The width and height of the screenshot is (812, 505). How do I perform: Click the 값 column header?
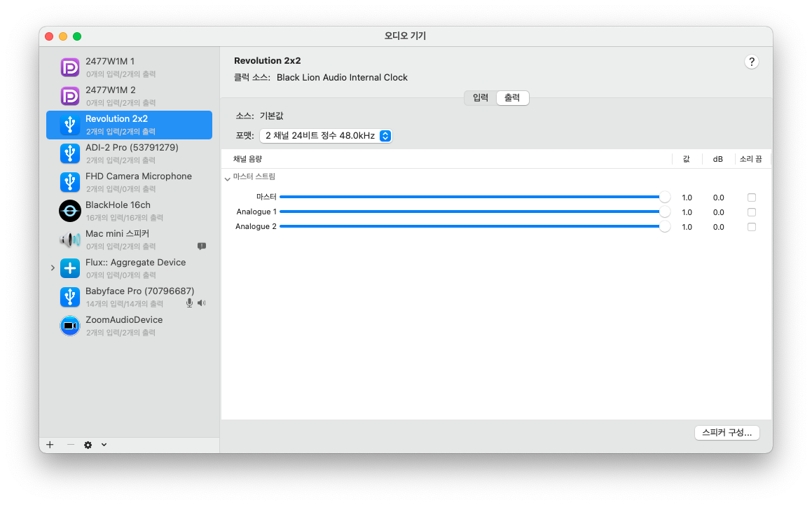click(686, 159)
